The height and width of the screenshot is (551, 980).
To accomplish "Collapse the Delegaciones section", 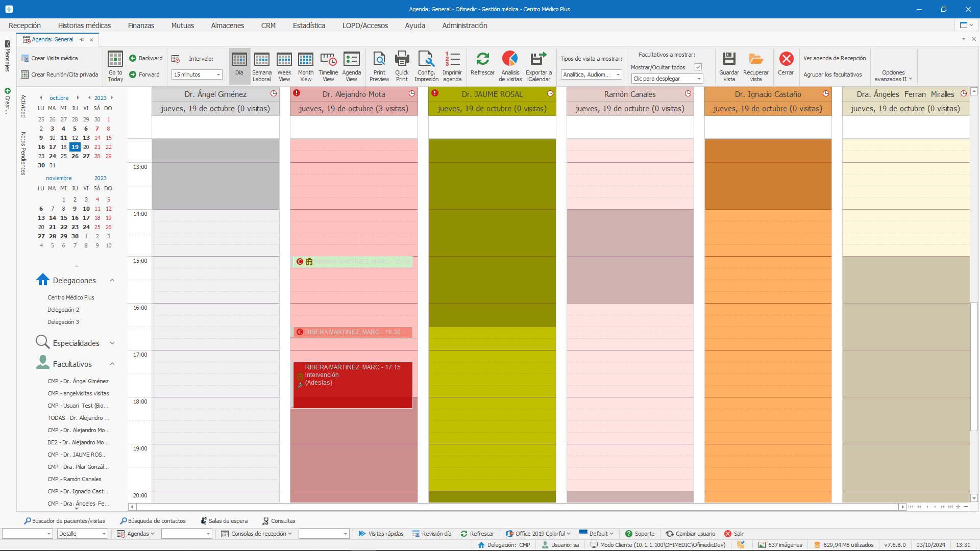I will (112, 281).
